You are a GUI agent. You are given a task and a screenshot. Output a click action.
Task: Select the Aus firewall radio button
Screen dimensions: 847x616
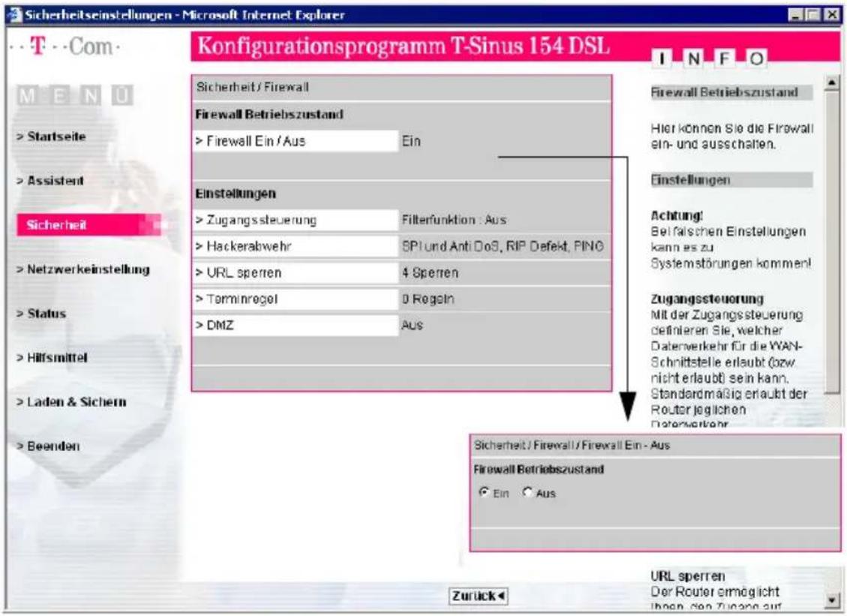(527, 492)
